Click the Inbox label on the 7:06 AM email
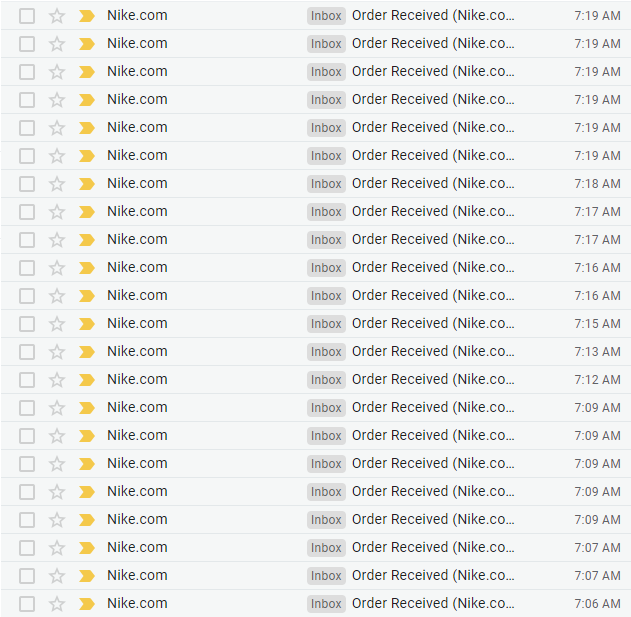Viewport: 631px width, 617px height. [x=326, y=604]
